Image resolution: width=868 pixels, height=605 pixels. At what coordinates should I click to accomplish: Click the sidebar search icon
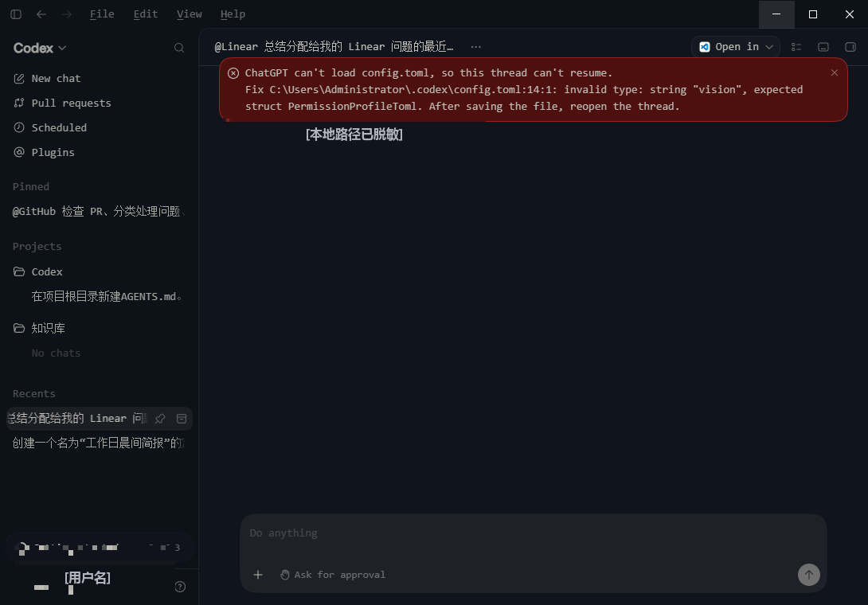pos(179,48)
